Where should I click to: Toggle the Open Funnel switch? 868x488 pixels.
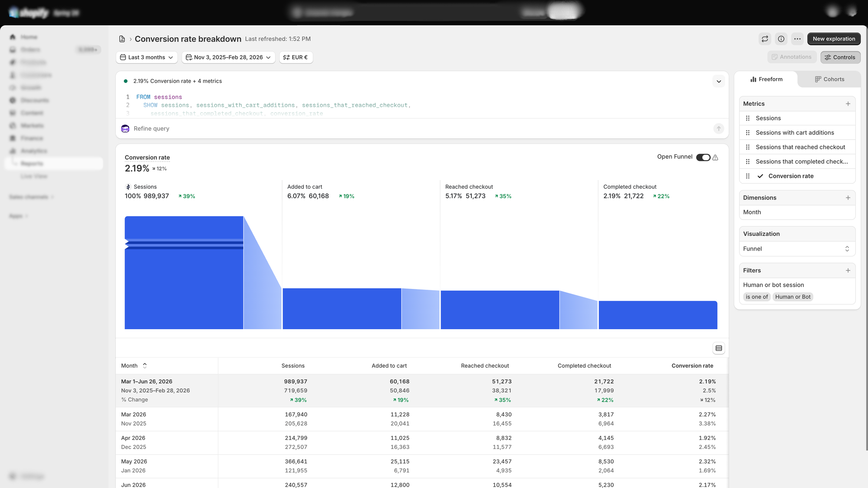click(703, 157)
